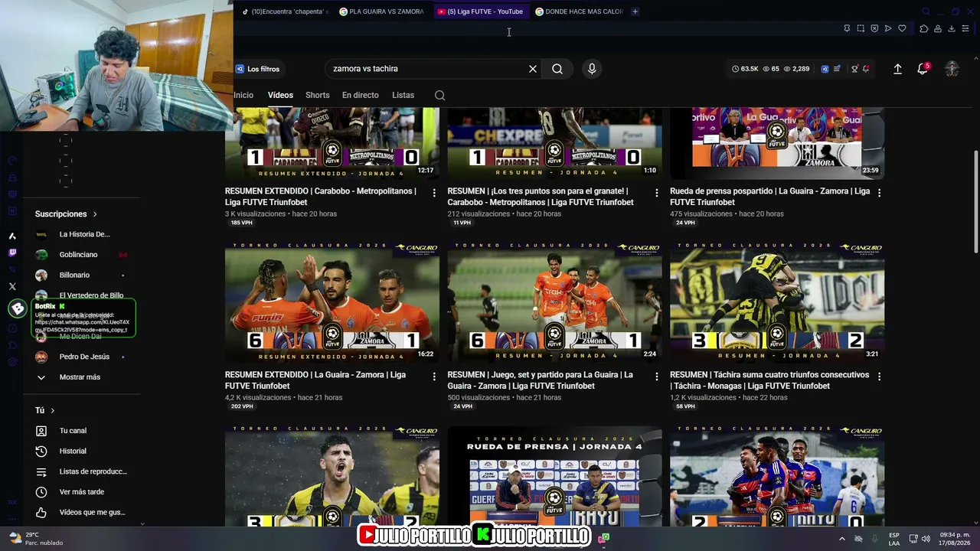Open 'Pedro De Jesús' subscription channel

(x=84, y=357)
